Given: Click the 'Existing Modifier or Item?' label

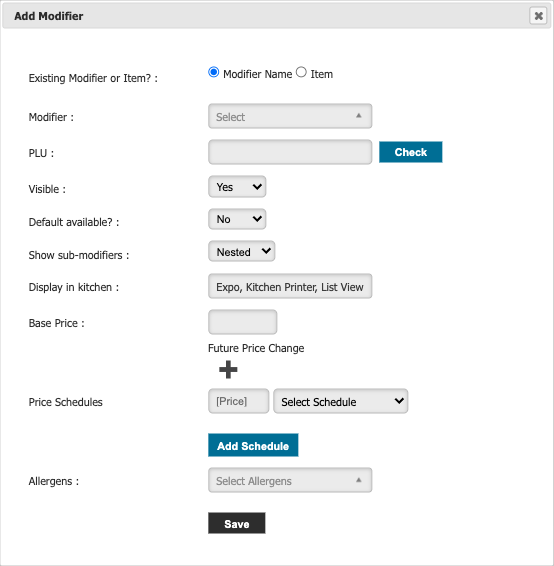Looking at the screenshot, I should pos(93,78).
